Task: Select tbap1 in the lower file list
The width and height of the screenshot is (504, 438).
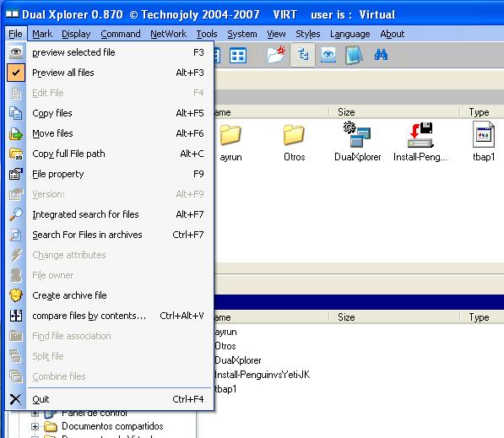Action: [x=225, y=389]
